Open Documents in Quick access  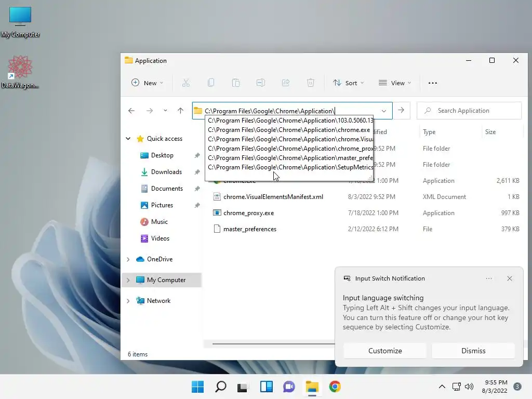(x=167, y=188)
